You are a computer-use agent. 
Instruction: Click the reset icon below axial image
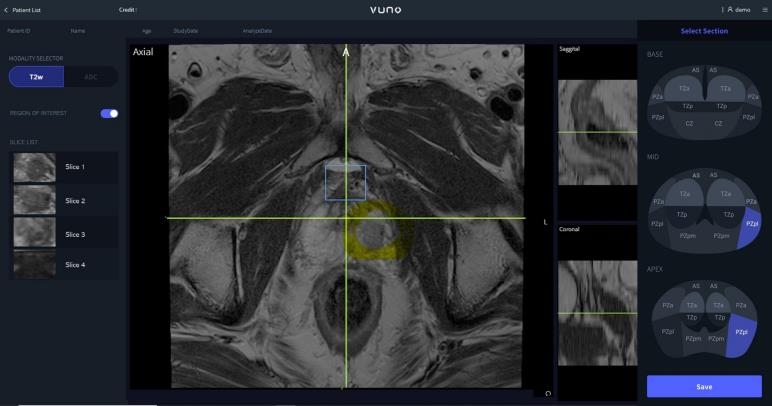click(x=548, y=393)
